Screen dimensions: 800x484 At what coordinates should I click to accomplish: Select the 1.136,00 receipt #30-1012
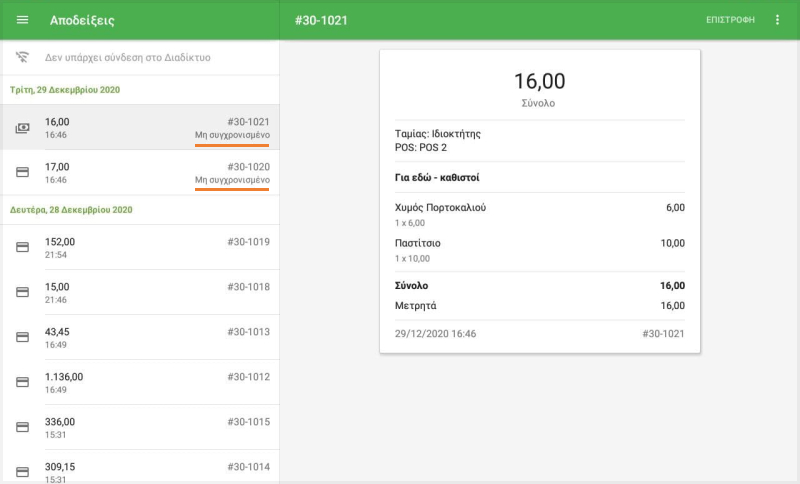[150, 382]
